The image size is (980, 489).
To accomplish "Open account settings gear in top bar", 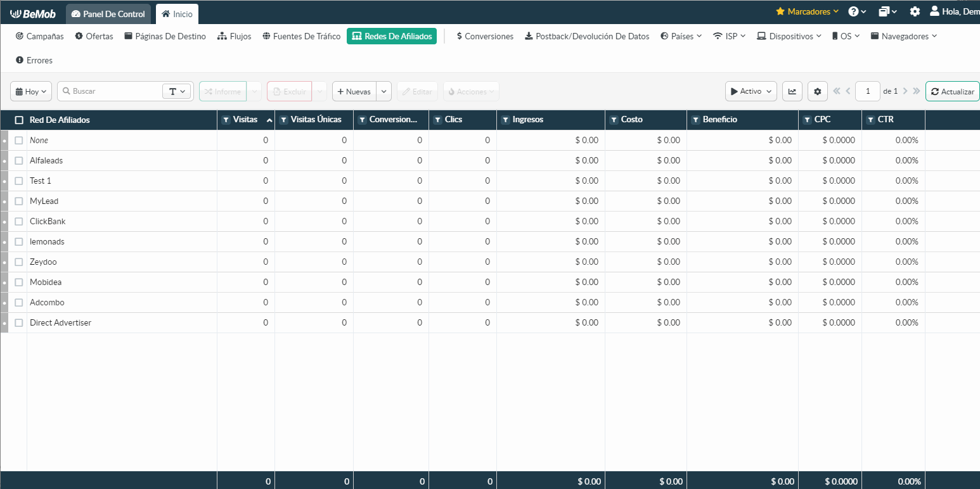I will click(915, 11).
